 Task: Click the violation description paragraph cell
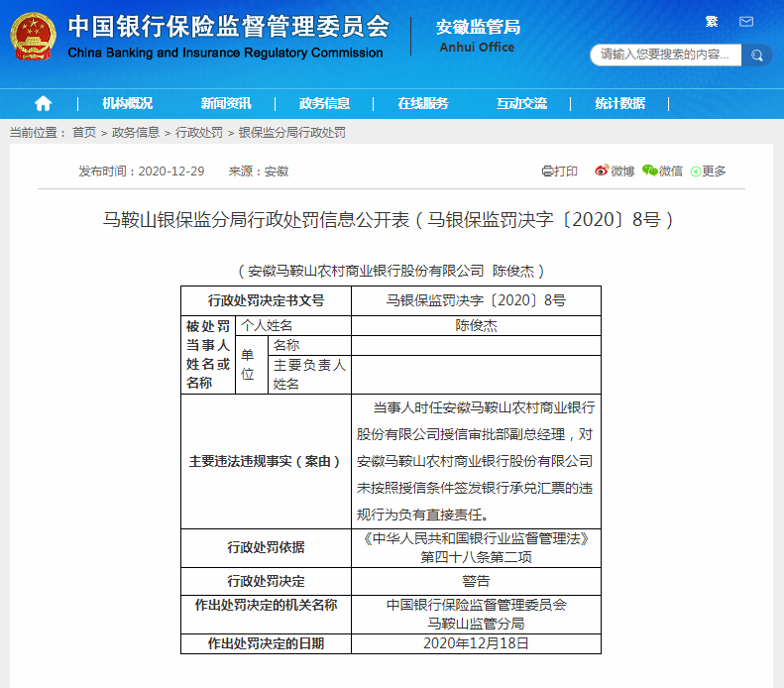click(x=476, y=462)
